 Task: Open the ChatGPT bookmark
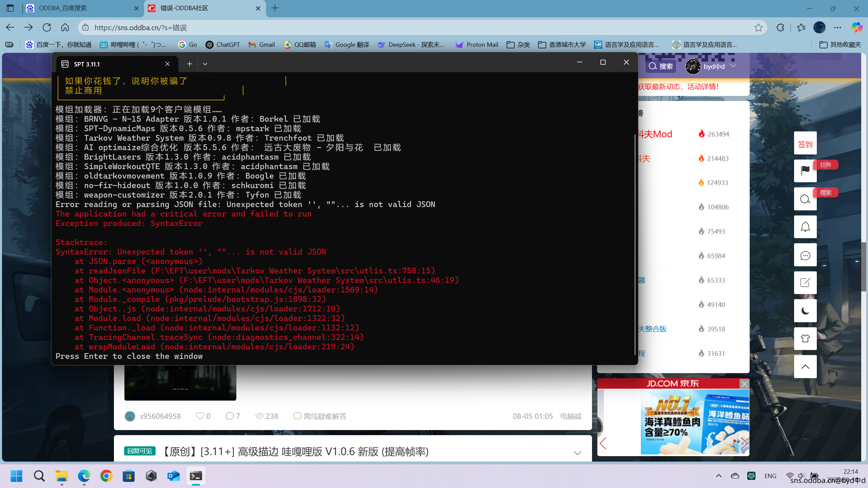click(x=223, y=44)
